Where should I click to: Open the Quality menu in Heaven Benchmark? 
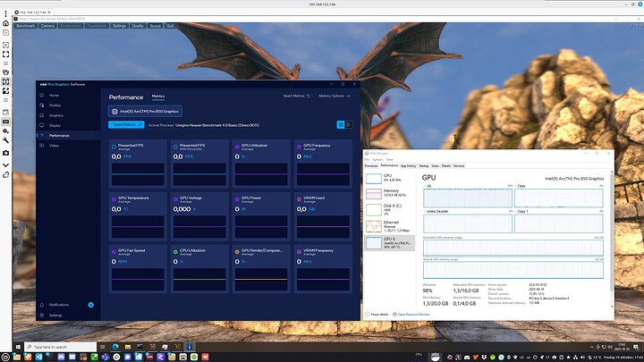point(138,26)
